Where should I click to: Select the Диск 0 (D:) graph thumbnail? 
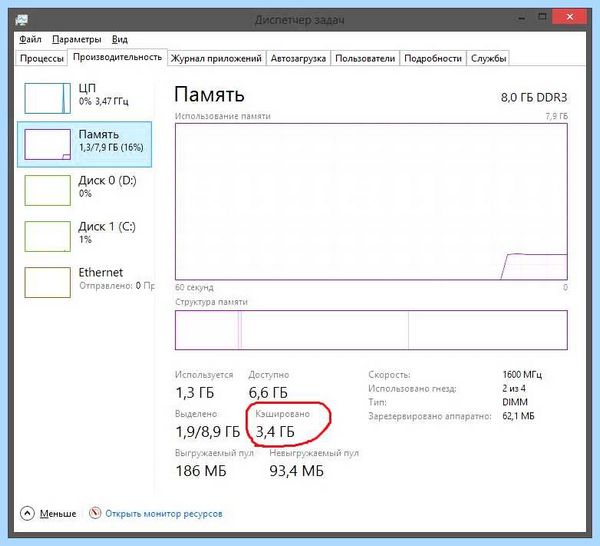coord(48,190)
